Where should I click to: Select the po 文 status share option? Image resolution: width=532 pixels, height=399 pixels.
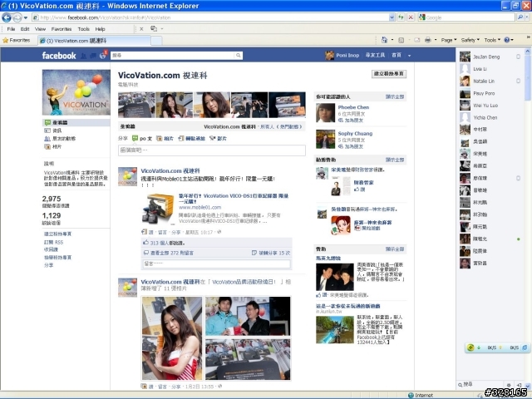click(142, 138)
